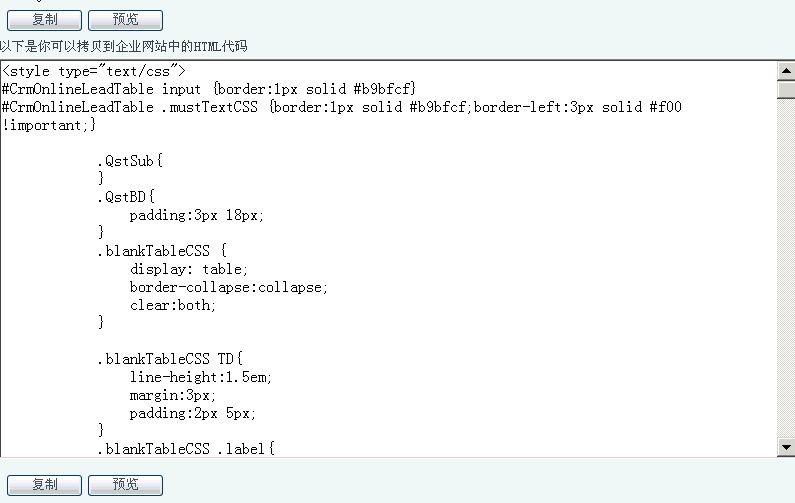Click the ".QstSub{" line in the code
This screenshot has width=795, height=503.
point(130,161)
